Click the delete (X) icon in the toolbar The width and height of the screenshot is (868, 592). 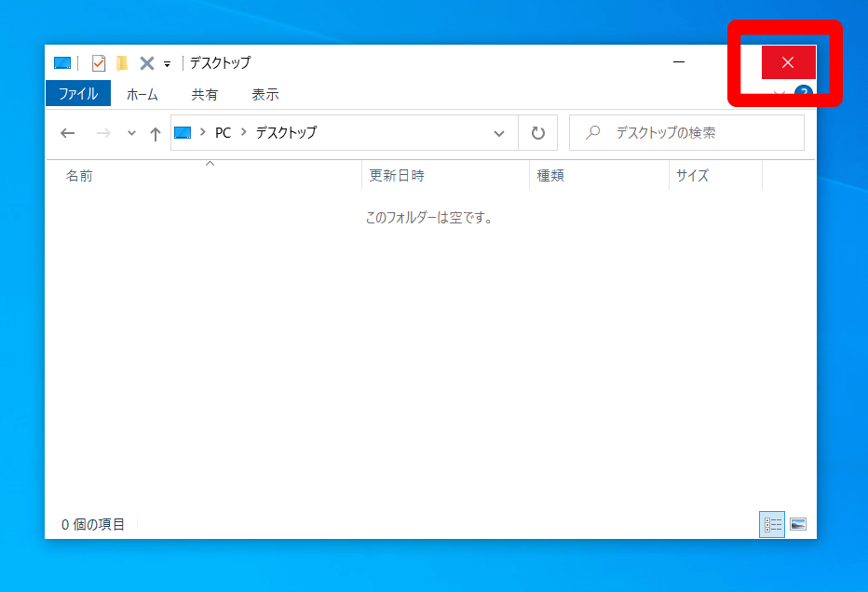pyautogui.click(x=145, y=62)
